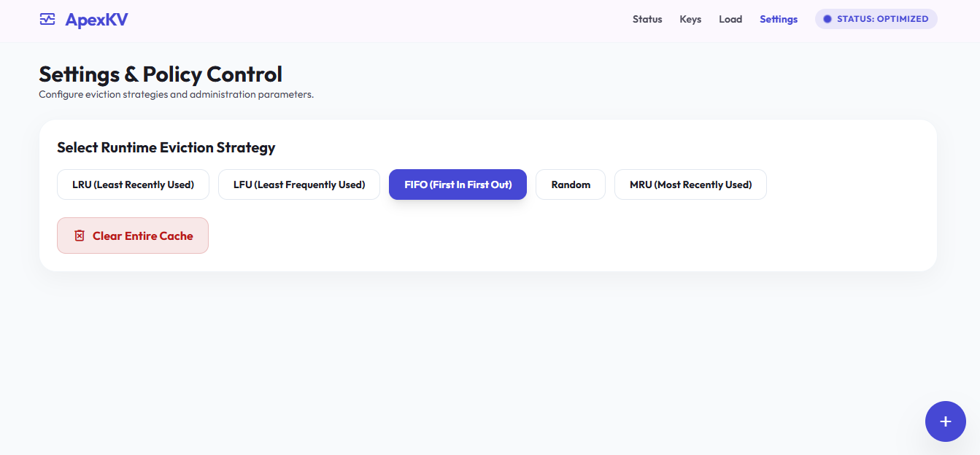This screenshot has height=455, width=980.
Task: Open the Settings nav item
Action: pos(779,19)
